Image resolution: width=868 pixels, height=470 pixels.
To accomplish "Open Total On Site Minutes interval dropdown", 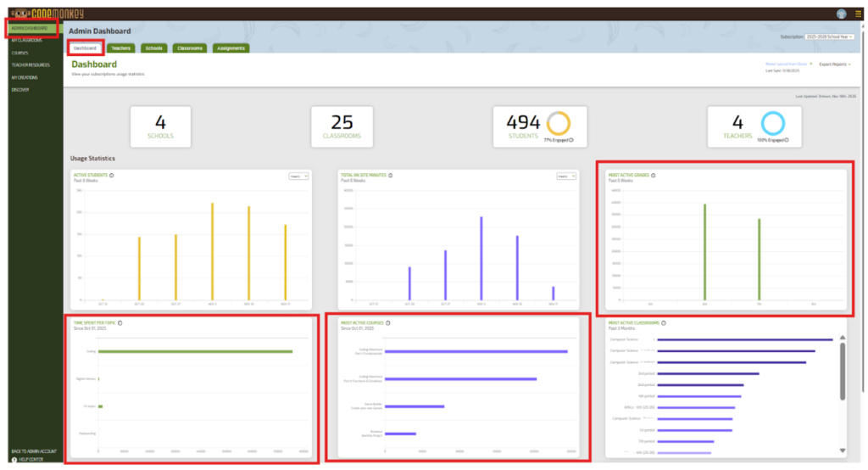I will pyautogui.click(x=566, y=176).
